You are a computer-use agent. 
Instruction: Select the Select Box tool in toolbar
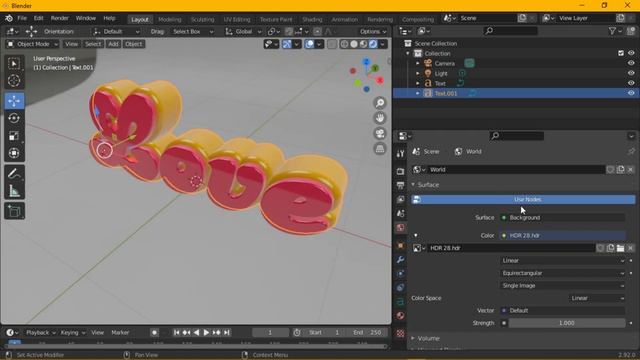pyautogui.click(x=14, y=64)
